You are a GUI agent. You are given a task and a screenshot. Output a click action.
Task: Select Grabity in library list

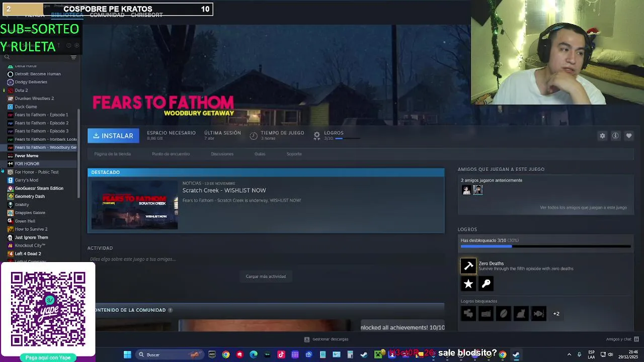(22, 205)
